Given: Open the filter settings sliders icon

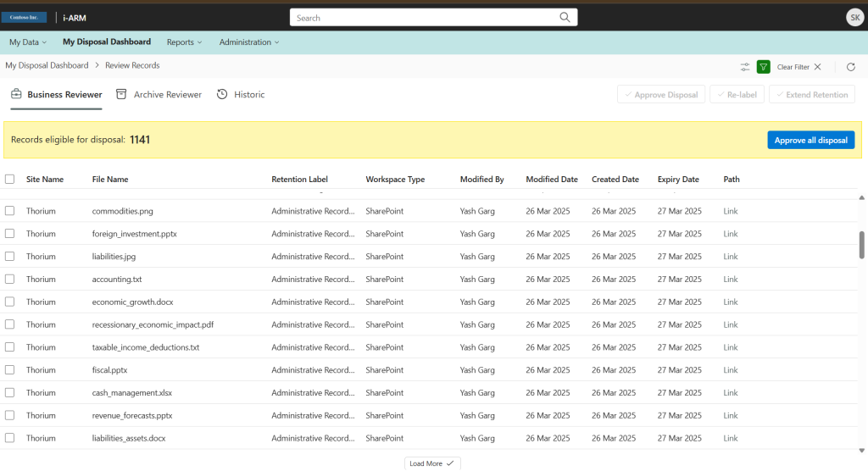Looking at the screenshot, I should click(745, 67).
